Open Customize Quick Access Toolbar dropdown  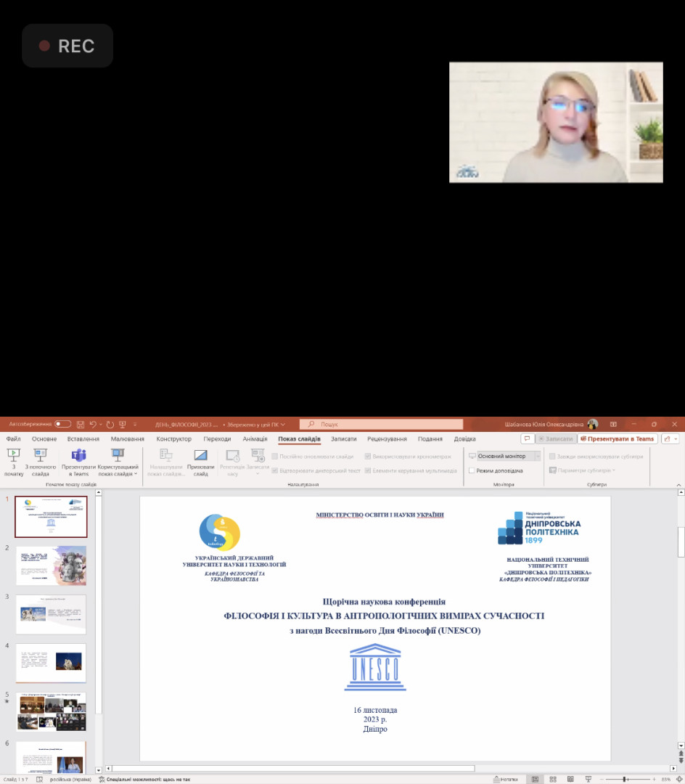[x=134, y=424]
